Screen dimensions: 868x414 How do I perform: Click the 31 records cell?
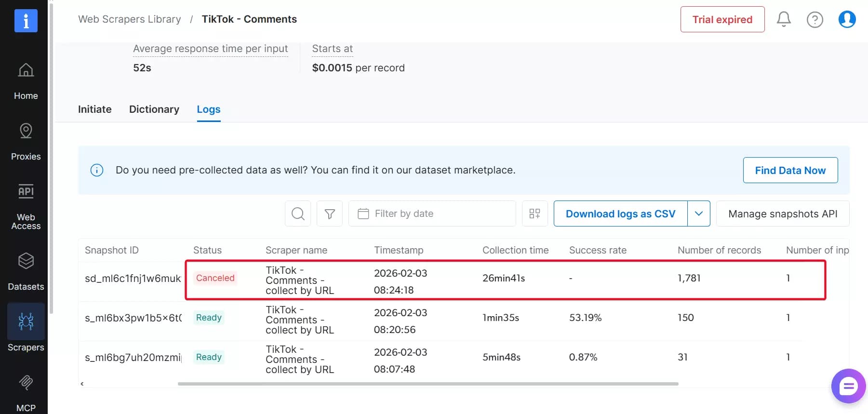(x=682, y=357)
